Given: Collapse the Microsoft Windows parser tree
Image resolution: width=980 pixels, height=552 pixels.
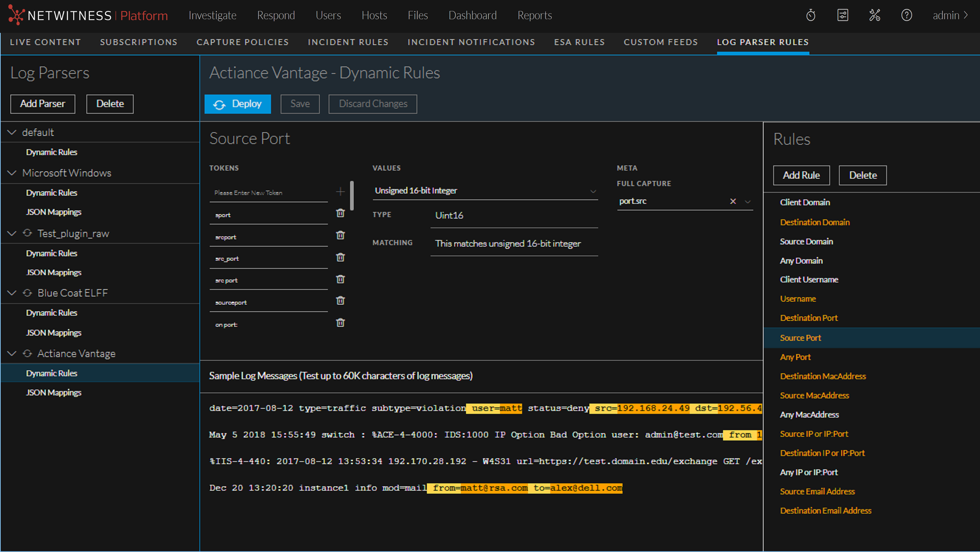Looking at the screenshot, I should point(12,173).
